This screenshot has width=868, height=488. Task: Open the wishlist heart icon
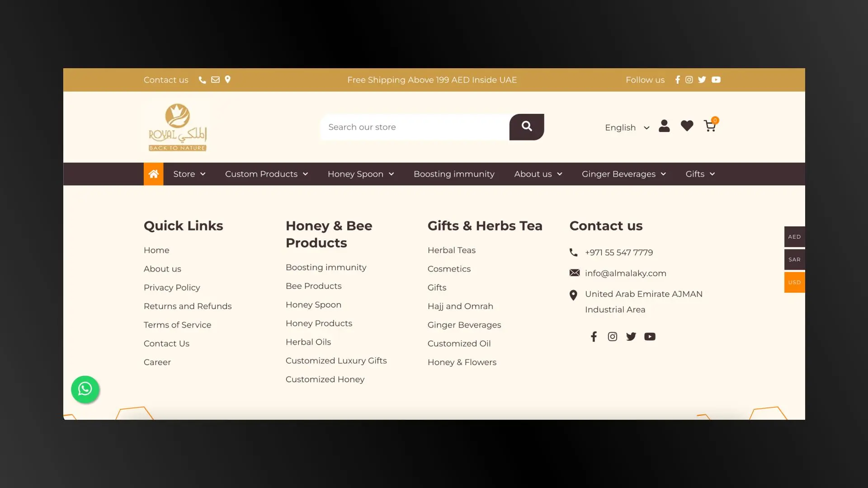click(x=687, y=126)
